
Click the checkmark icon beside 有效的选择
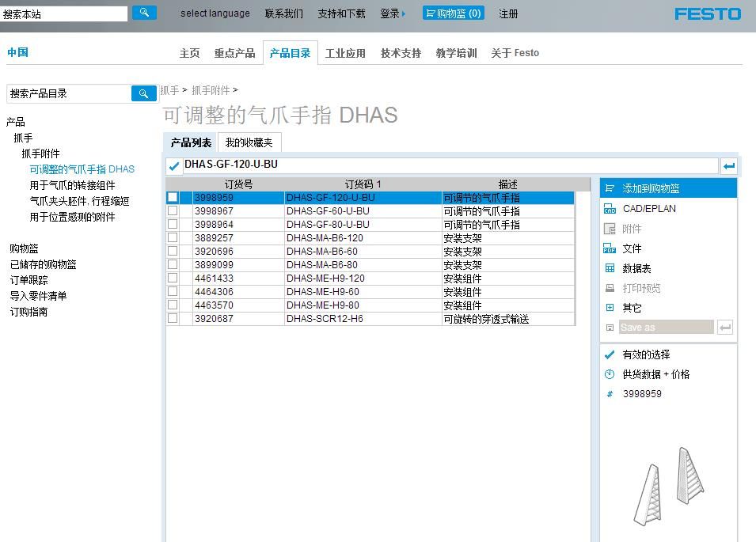[610, 354]
